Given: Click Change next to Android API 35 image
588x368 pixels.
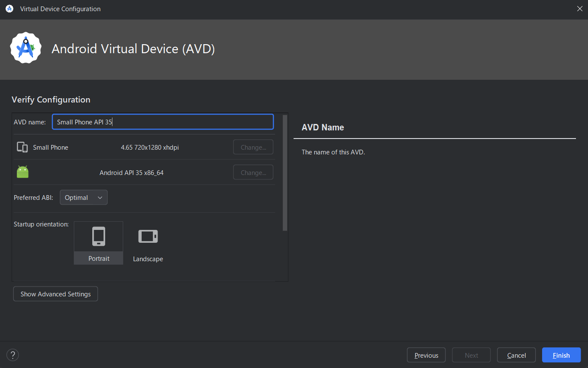Looking at the screenshot, I should click(x=253, y=172).
